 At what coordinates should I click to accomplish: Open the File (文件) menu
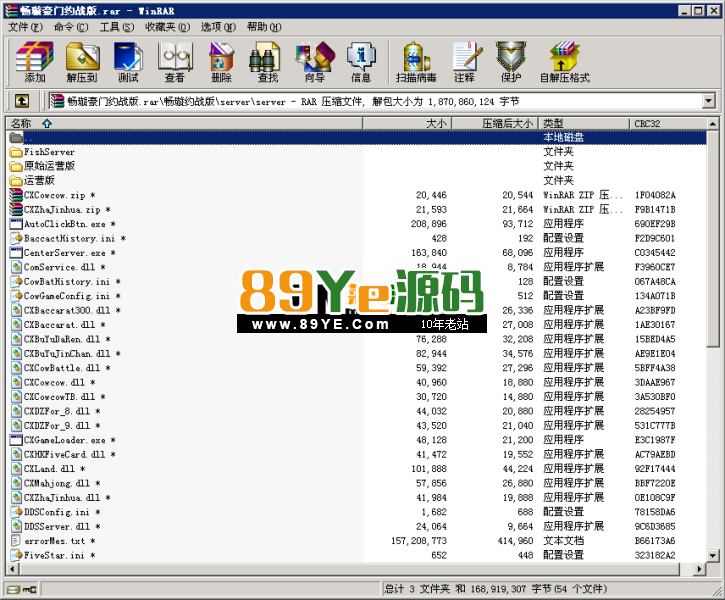25,27
